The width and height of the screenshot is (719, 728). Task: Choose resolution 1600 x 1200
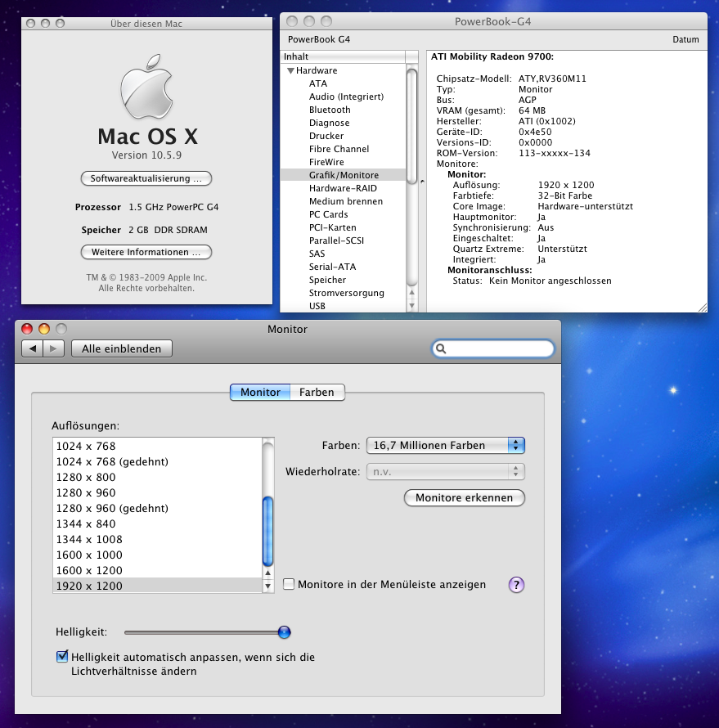(158, 571)
